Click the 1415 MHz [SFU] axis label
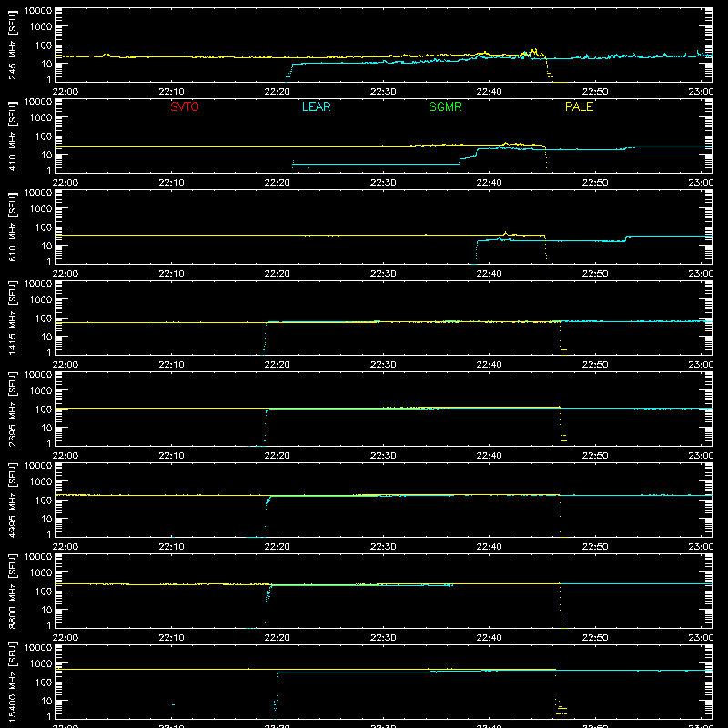 coord(13,318)
